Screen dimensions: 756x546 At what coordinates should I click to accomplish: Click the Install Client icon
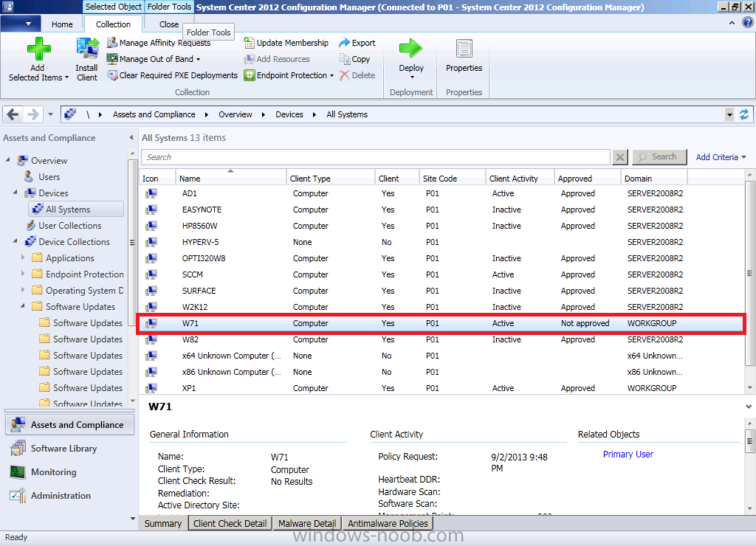[87, 49]
